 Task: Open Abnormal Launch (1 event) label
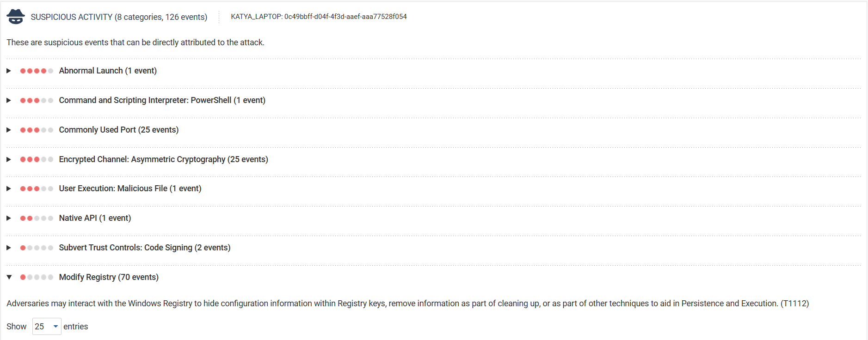[x=108, y=71]
